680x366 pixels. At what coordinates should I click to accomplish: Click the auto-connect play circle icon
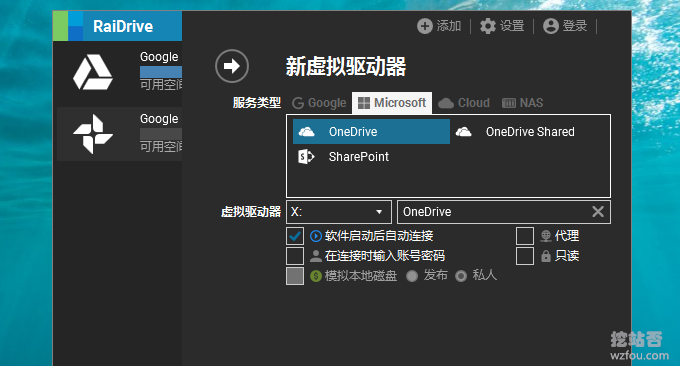point(316,236)
